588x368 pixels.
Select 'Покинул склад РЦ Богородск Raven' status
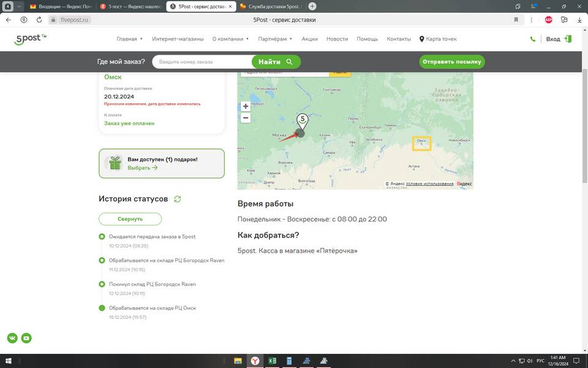point(153,284)
